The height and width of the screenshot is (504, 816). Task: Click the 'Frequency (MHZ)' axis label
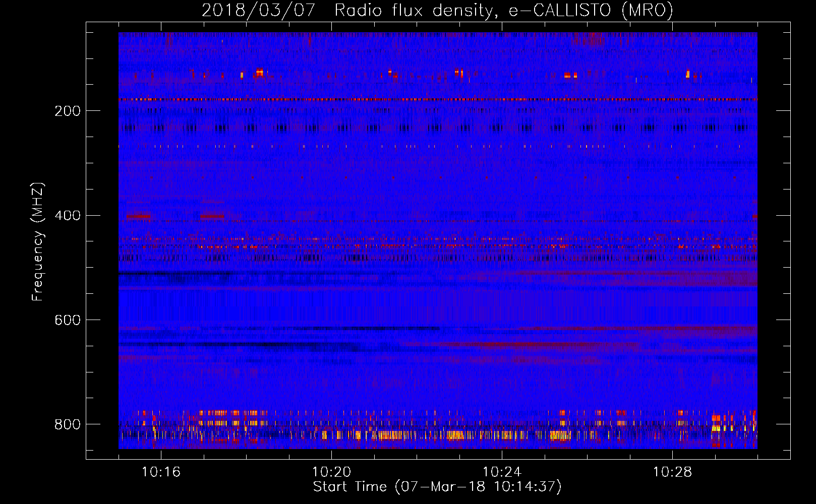(x=38, y=241)
